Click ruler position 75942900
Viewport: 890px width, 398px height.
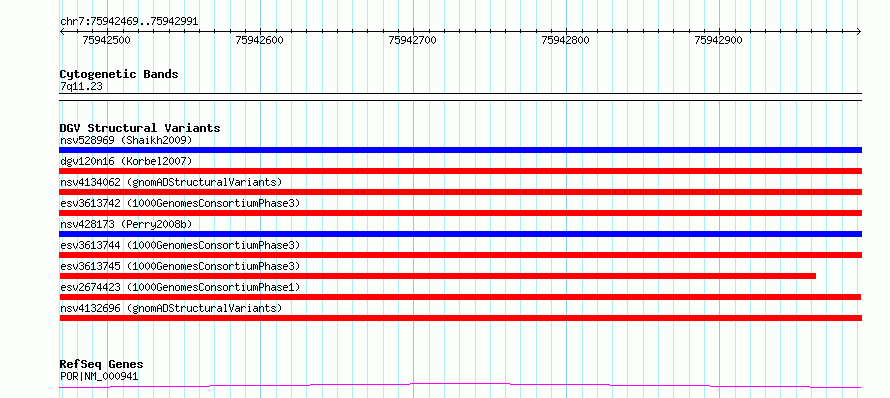click(719, 40)
